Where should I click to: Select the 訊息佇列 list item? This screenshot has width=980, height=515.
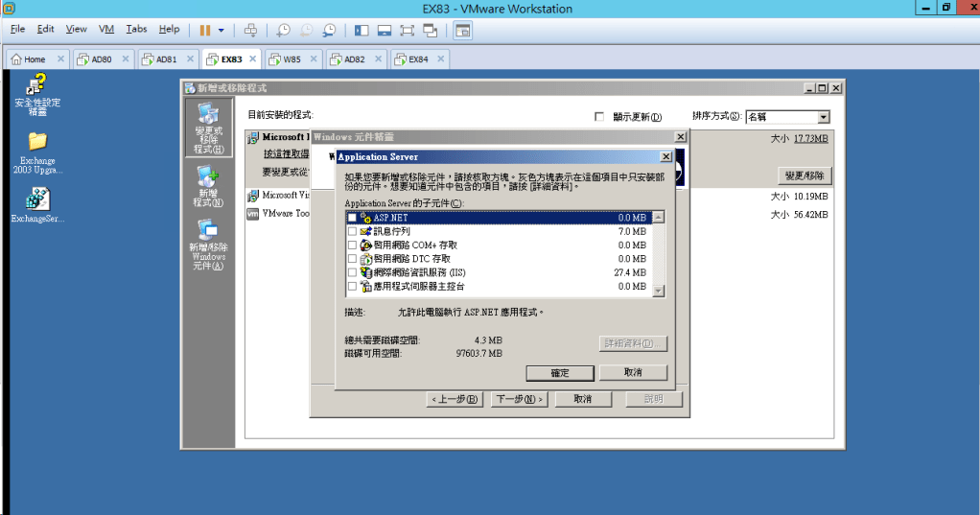point(391,232)
